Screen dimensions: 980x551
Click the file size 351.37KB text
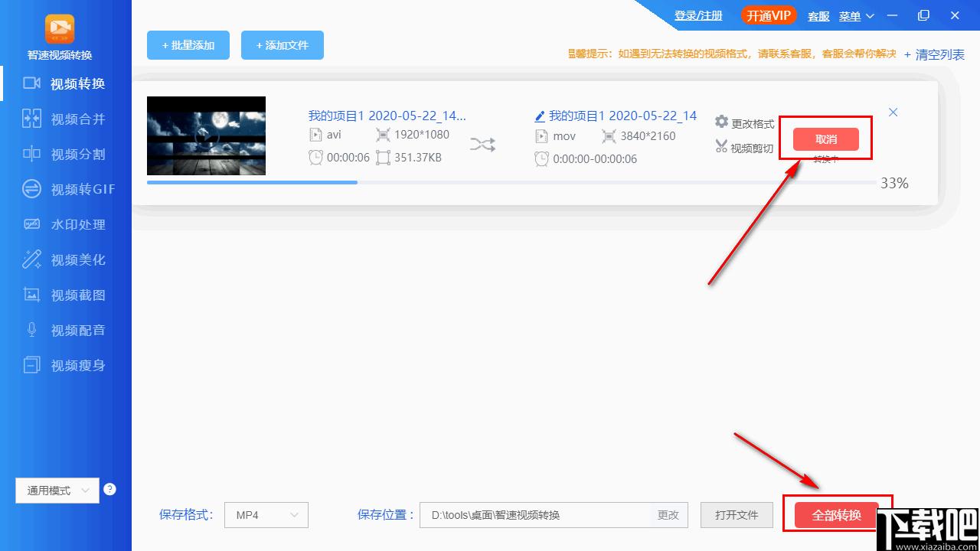[418, 158]
